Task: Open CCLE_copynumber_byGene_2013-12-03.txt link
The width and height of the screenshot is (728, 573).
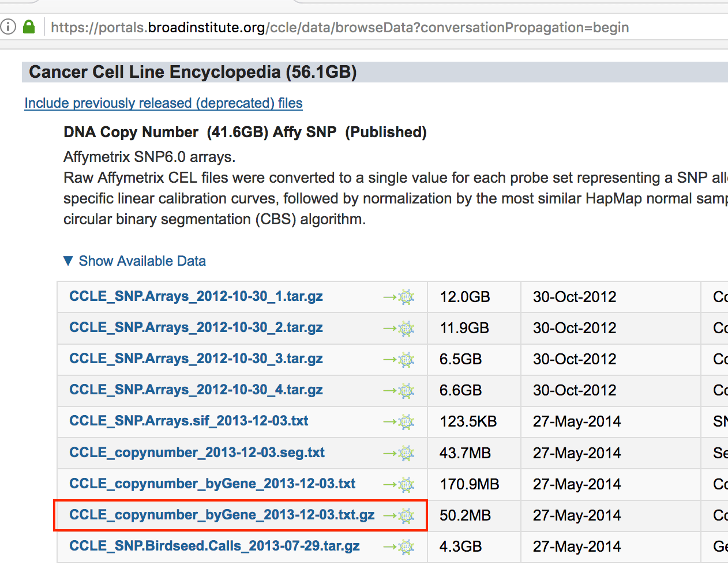Action: coord(212,484)
